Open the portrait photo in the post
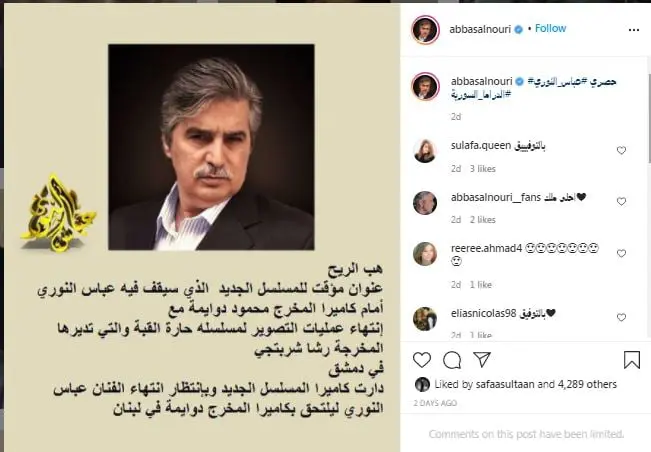651x452 pixels. click(x=211, y=147)
